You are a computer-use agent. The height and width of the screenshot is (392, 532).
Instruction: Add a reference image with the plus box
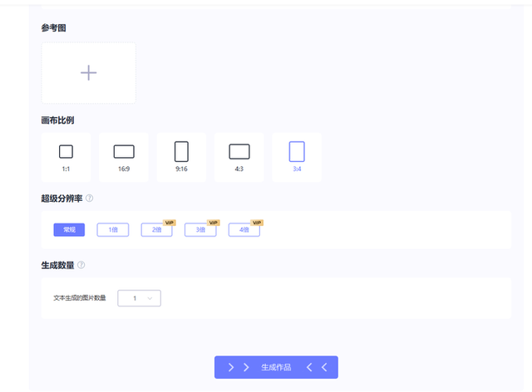89,73
